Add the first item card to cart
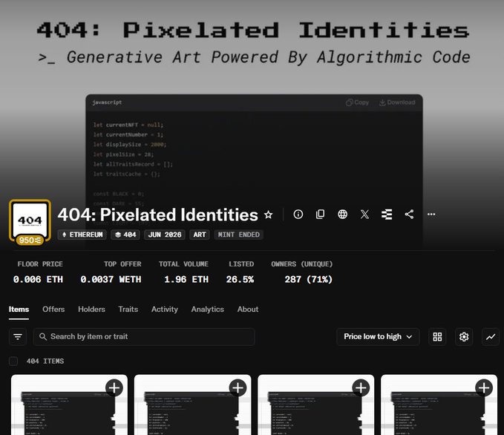 114,387
